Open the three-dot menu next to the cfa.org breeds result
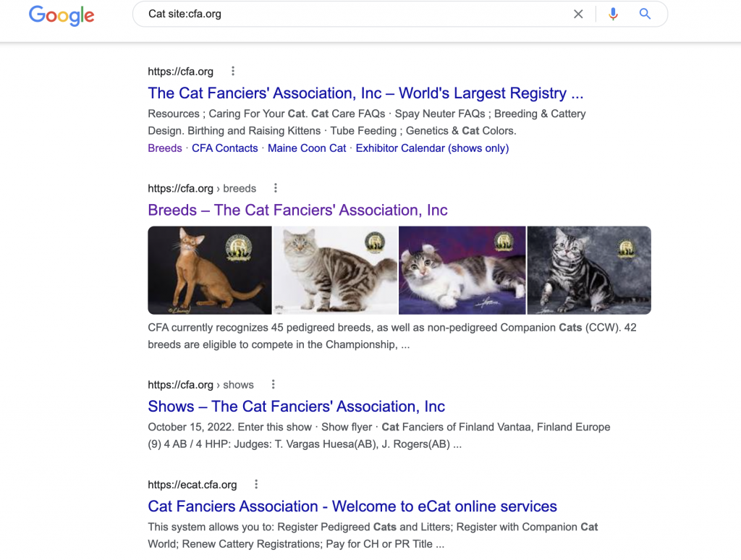This screenshot has width=741, height=560. (x=276, y=188)
